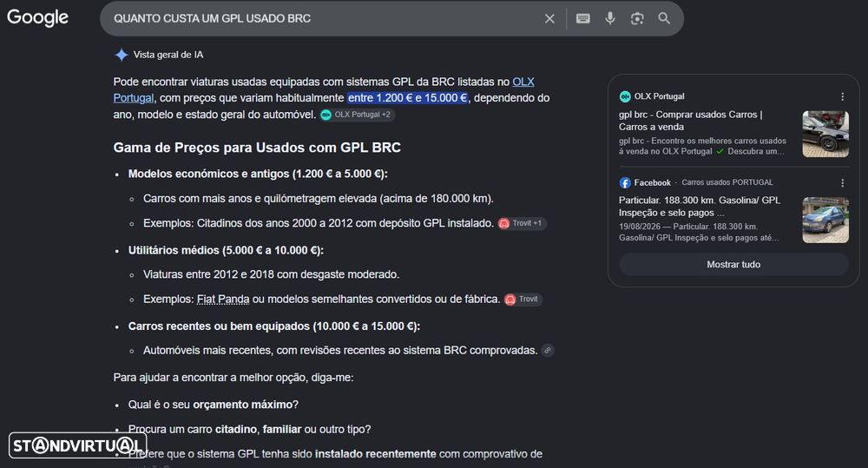Screen dimensions: 868x468
Task: Open Facebook card options menu
Action: (843, 182)
